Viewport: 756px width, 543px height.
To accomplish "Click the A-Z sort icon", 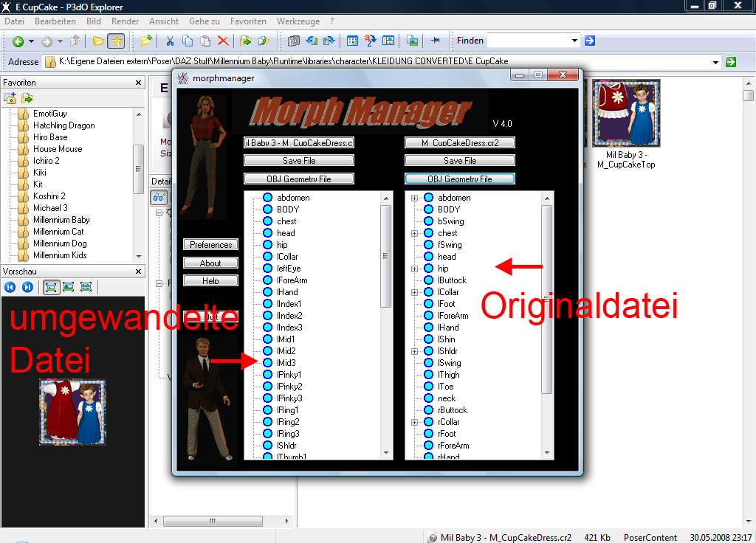I will click(371, 41).
